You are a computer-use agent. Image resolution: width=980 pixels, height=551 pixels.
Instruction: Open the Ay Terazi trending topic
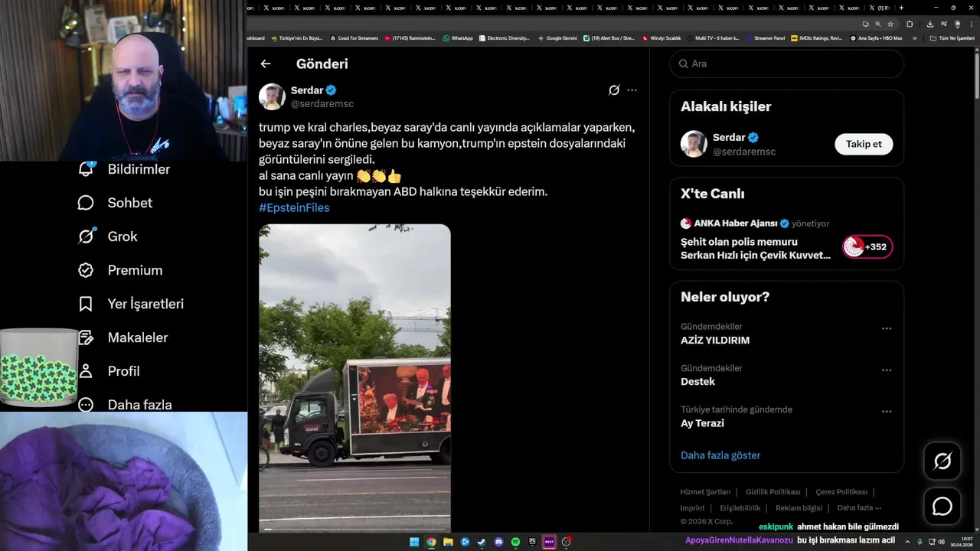[702, 423]
